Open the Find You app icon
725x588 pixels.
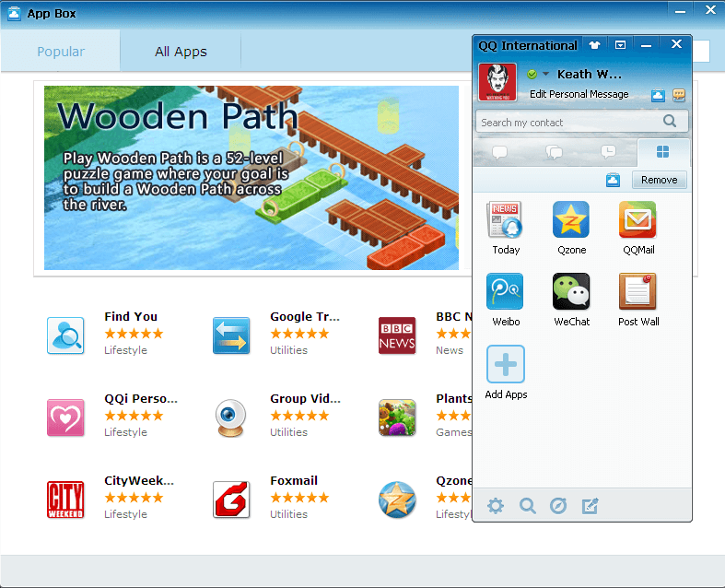(65, 335)
